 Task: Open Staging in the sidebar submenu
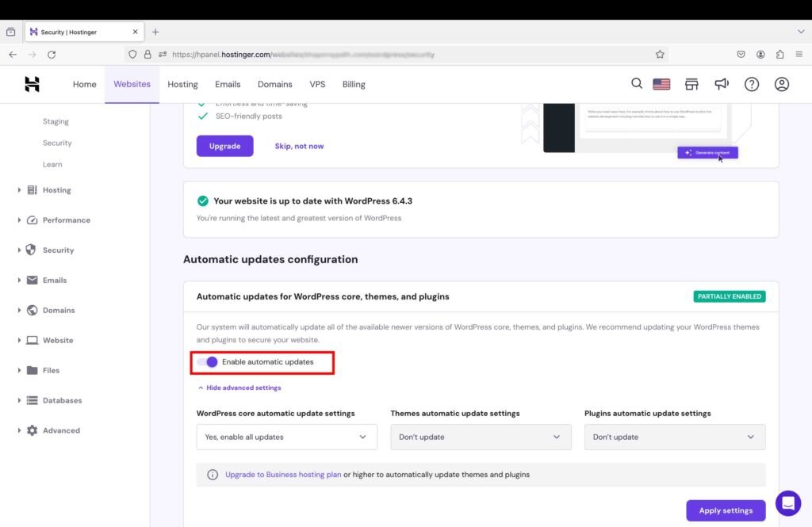(56, 121)
